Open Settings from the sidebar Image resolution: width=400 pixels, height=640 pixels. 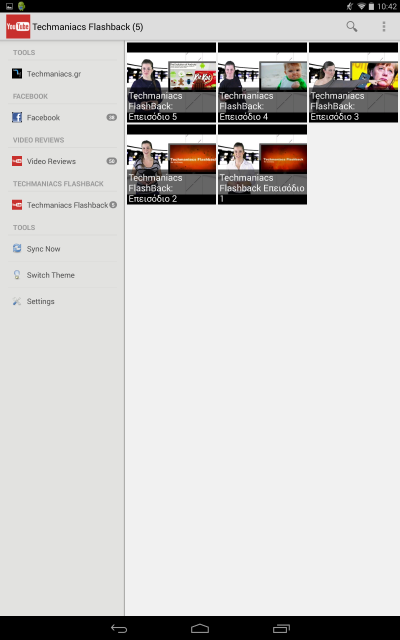click(63, 301)
